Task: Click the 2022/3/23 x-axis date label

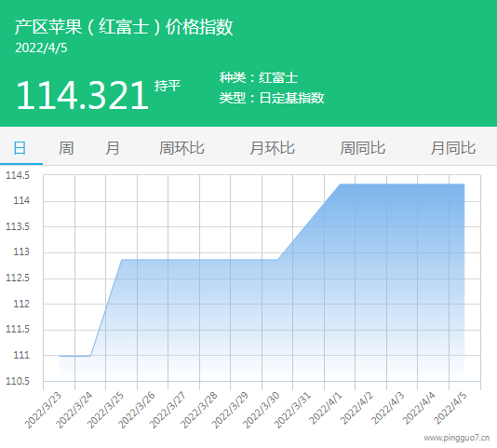Action: pos(44,410)
